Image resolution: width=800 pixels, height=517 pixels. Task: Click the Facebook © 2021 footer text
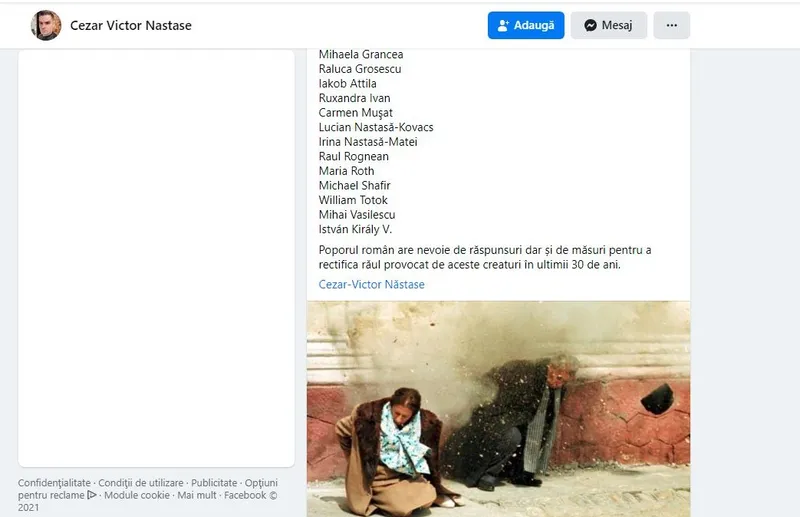[148, 501]
